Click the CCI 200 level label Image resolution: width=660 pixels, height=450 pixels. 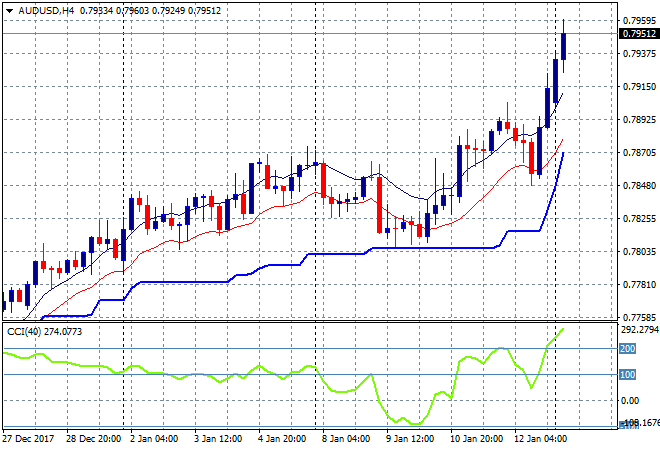click(627, 349)
